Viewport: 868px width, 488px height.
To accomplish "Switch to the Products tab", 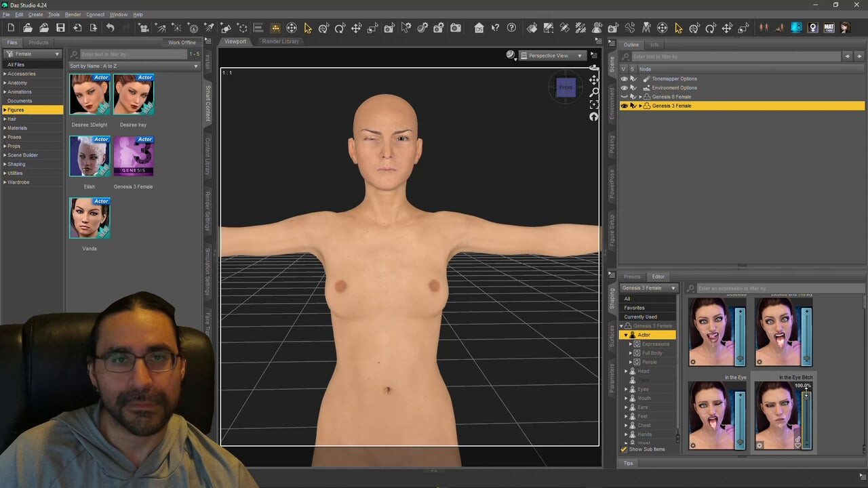I will pos(38,43).
